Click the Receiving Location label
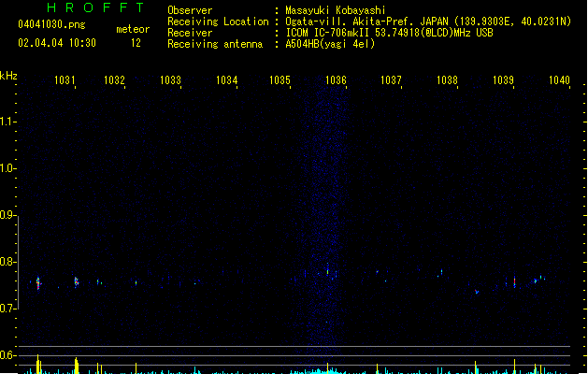 pyautogui.click(x=218, y=22)
